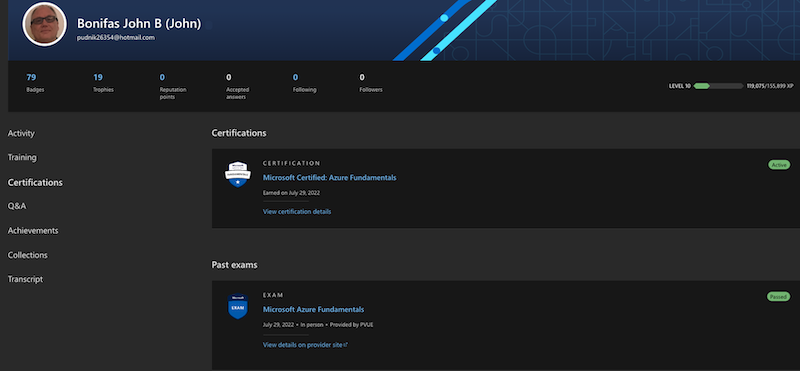This screenshot has height=371, width=800.
Task: Click the email pudnik26354@hotmail.com
Action: click(116, 37)
